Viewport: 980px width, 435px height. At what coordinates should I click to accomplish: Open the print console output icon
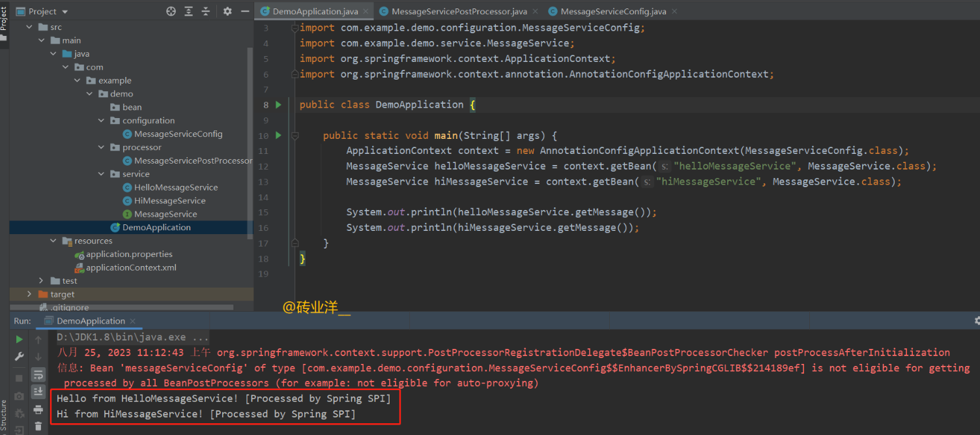(38, 410)
